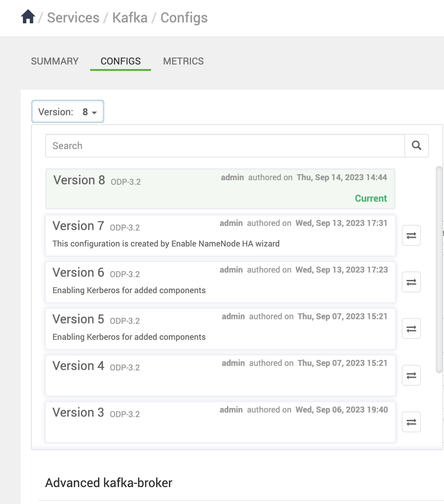The image size is (444, 504).
Task: Expand the Advanced kafka-broker section
Action: point(109,483)
